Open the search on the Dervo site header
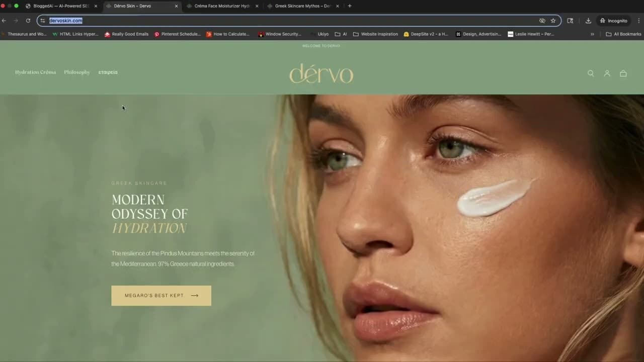The width and height of the screenshot is (644, 362). [591, 73]
